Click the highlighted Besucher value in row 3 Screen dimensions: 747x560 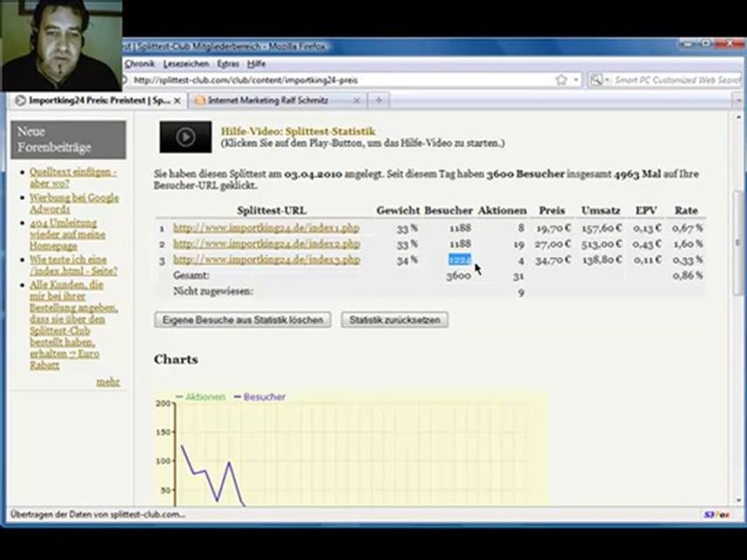click(460, 260)
